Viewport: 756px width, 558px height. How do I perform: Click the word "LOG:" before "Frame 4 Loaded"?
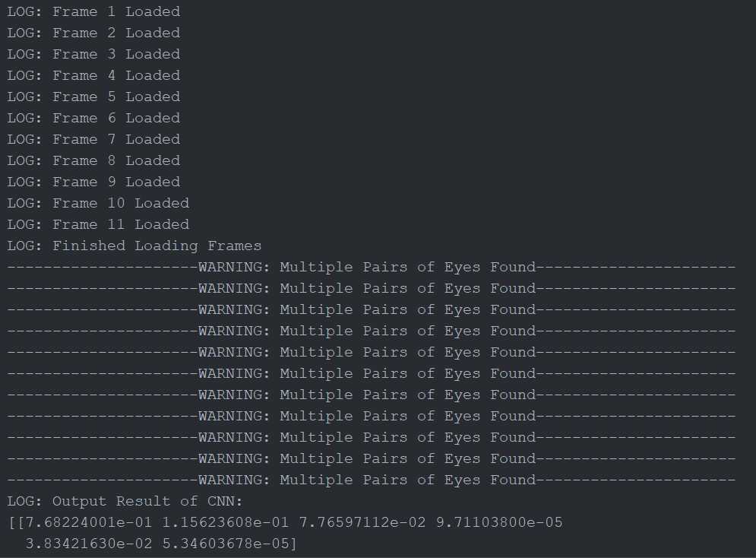coord(25,75)
